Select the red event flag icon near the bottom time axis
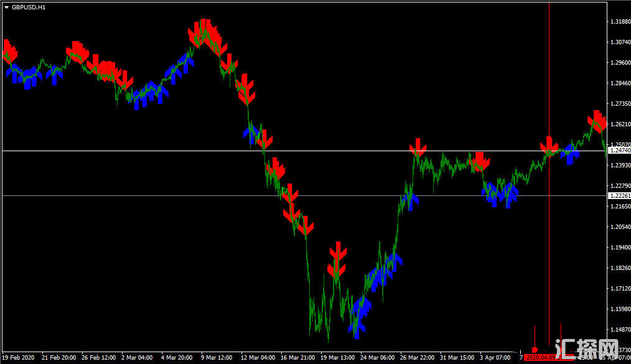Screen dimensions: 631x364 click(535, 350)
